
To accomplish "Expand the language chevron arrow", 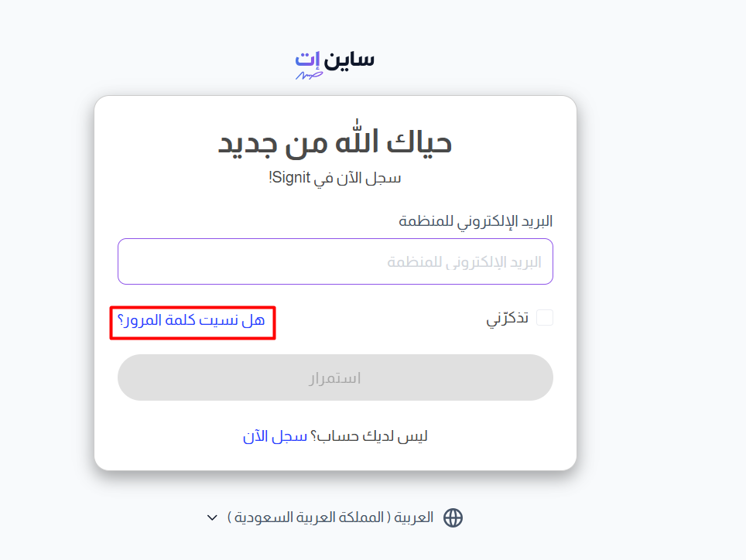I will point(212,517).
